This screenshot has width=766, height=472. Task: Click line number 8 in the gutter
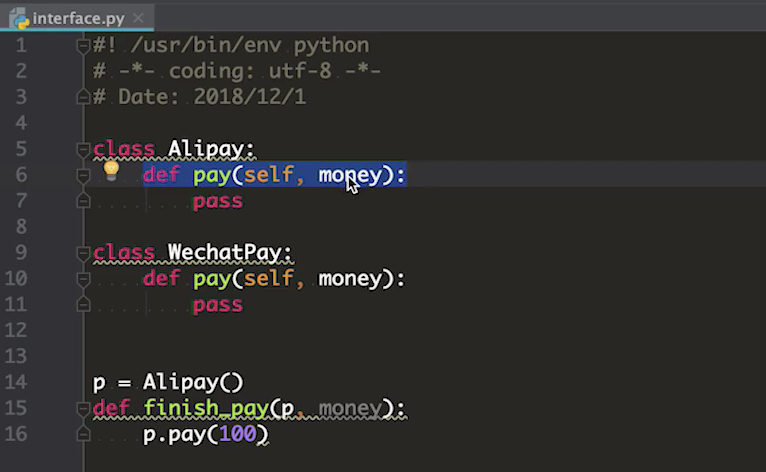[21, 226]
